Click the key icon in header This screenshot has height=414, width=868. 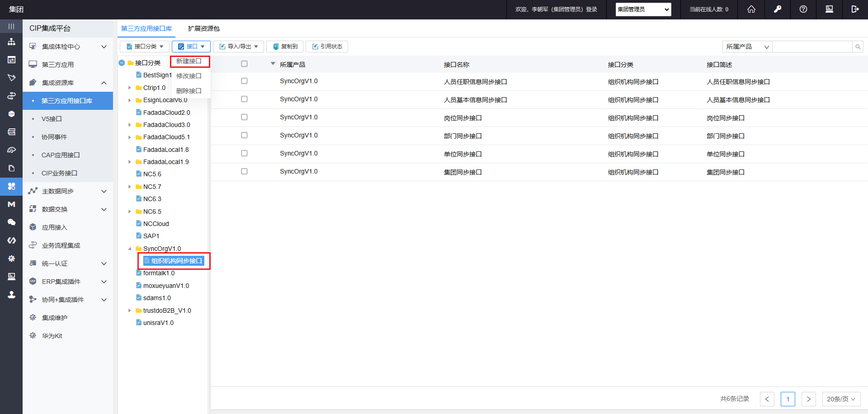pos(777,9)
